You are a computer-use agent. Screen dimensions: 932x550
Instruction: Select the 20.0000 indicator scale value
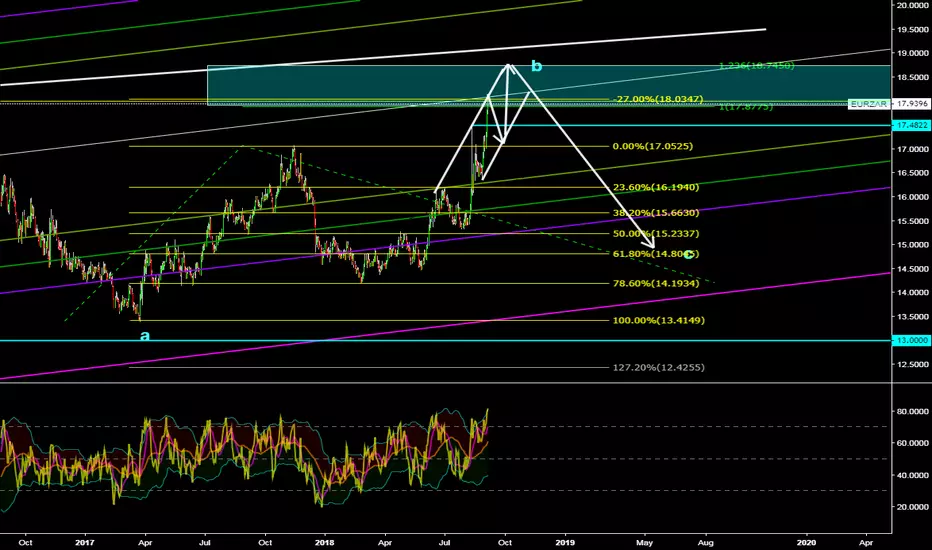tap(913, 507)
